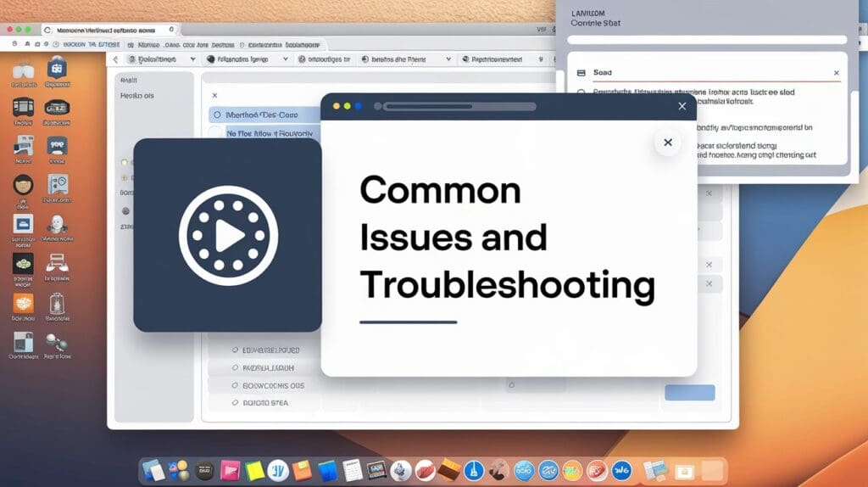Close the open browser tab
The image size is (868, 487).
[171, 30]
